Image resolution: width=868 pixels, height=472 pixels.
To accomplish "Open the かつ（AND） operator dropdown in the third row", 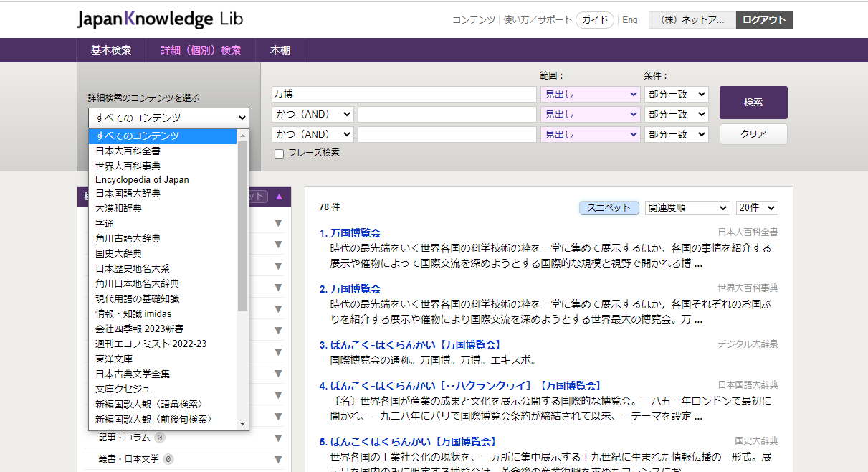I will tap(313, 134).
